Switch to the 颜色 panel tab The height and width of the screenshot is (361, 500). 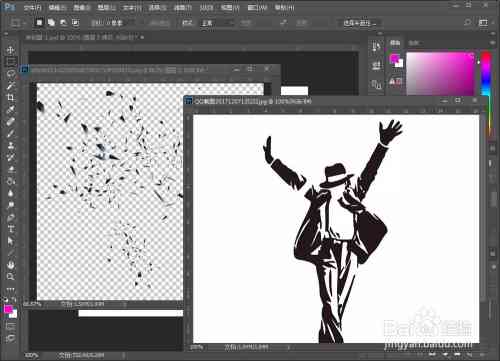(395, 43)
